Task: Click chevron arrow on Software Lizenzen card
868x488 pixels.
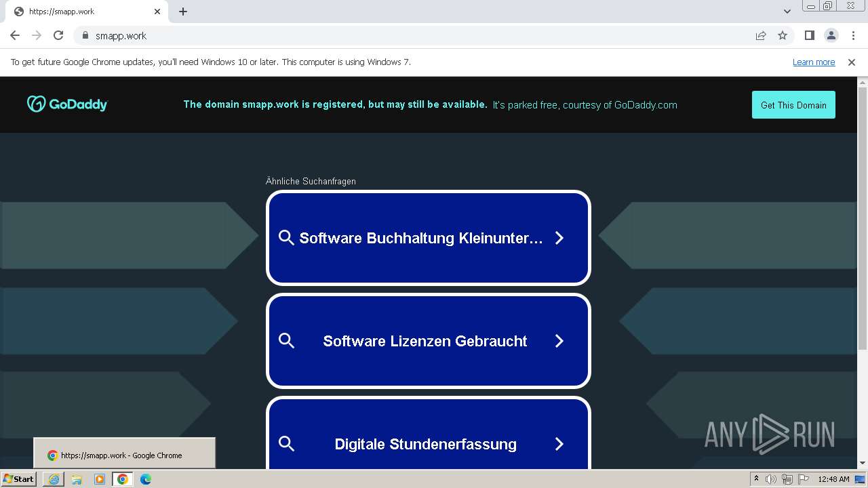Action: click(x=559, y=341)
